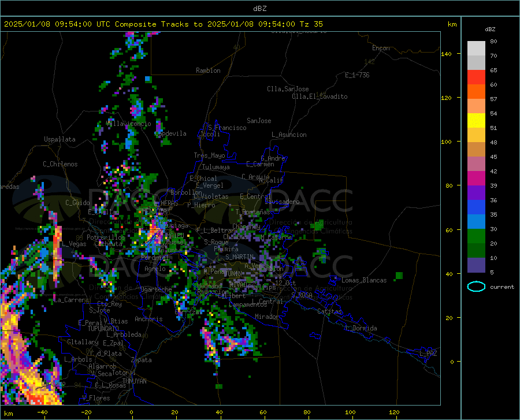Click the 'Perdriel' map label
520x420 pixels.
click(155, 257)
